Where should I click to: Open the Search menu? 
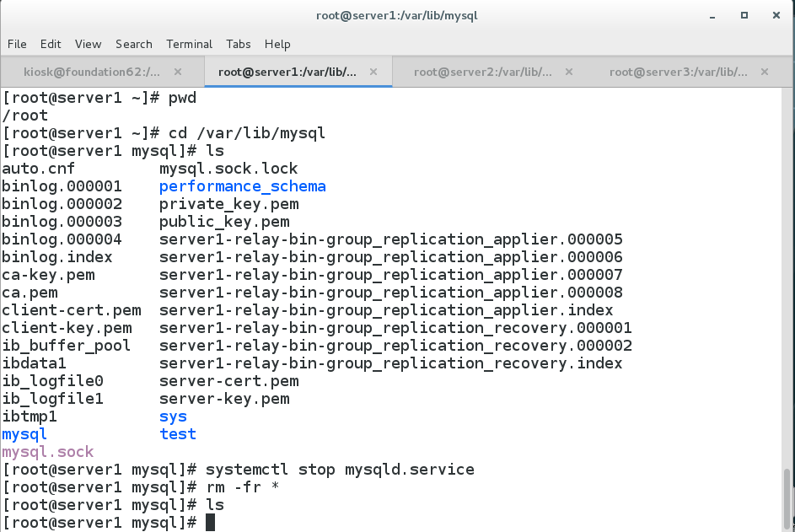pos(133,44)
